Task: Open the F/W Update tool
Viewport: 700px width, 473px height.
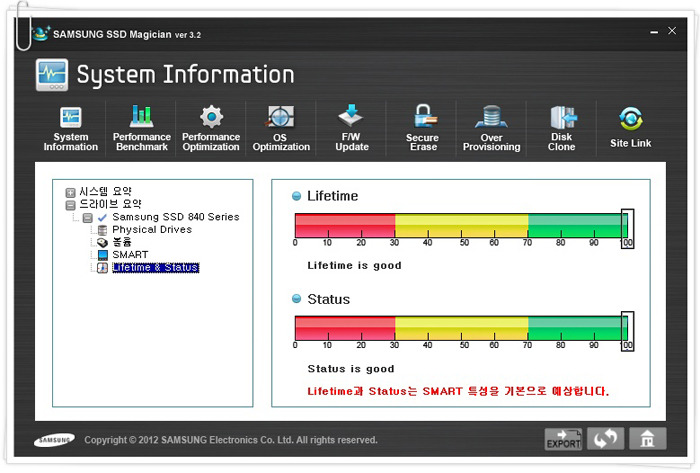Action: (351, 129)
